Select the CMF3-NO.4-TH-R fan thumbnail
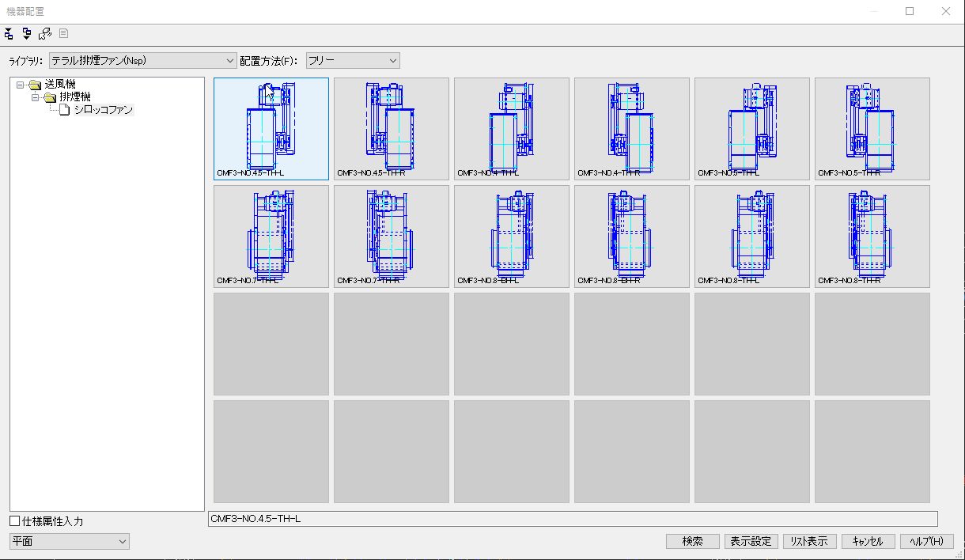The height and width of the screenshot is (560, 965). (632, 129)
